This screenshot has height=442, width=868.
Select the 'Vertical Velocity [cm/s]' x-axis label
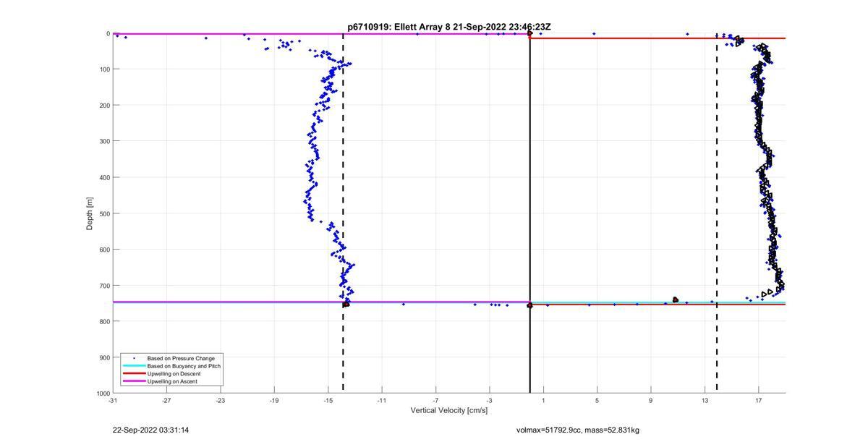coord(449,410)
